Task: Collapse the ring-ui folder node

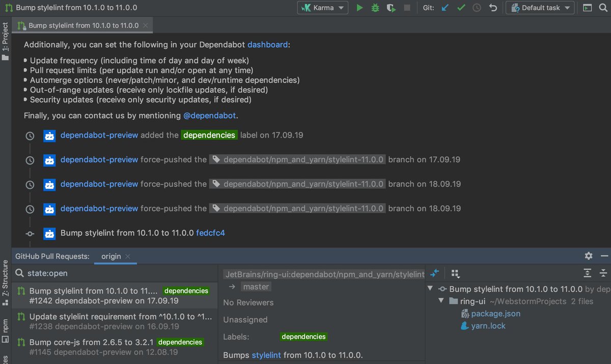Action: (441, 301)
